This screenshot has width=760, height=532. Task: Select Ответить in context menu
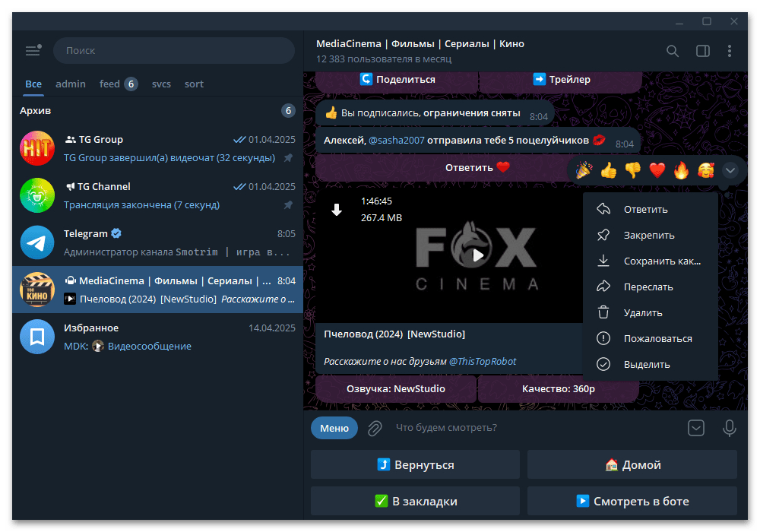pyautogui.click(x=650, y=209)
